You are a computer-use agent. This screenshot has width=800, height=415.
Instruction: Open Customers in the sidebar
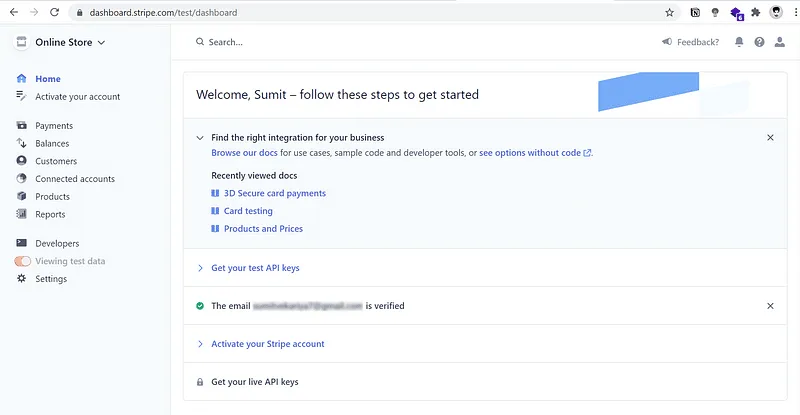click(56, 161)
